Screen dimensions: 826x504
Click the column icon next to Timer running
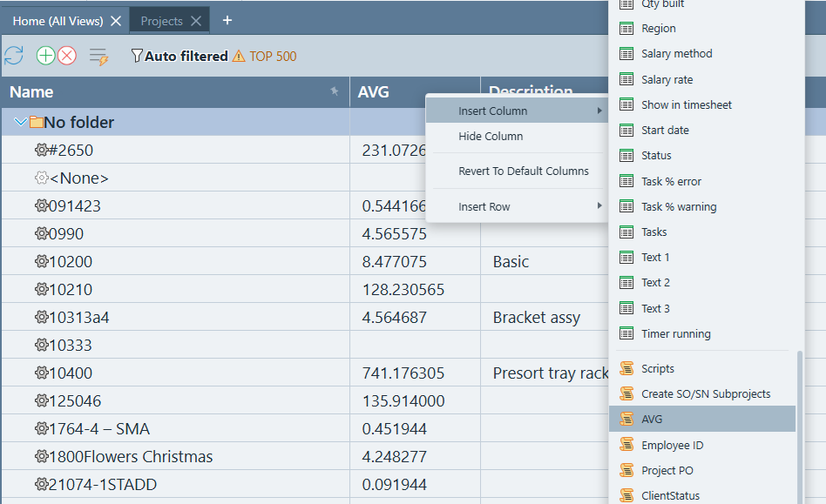tap(626, 333)
